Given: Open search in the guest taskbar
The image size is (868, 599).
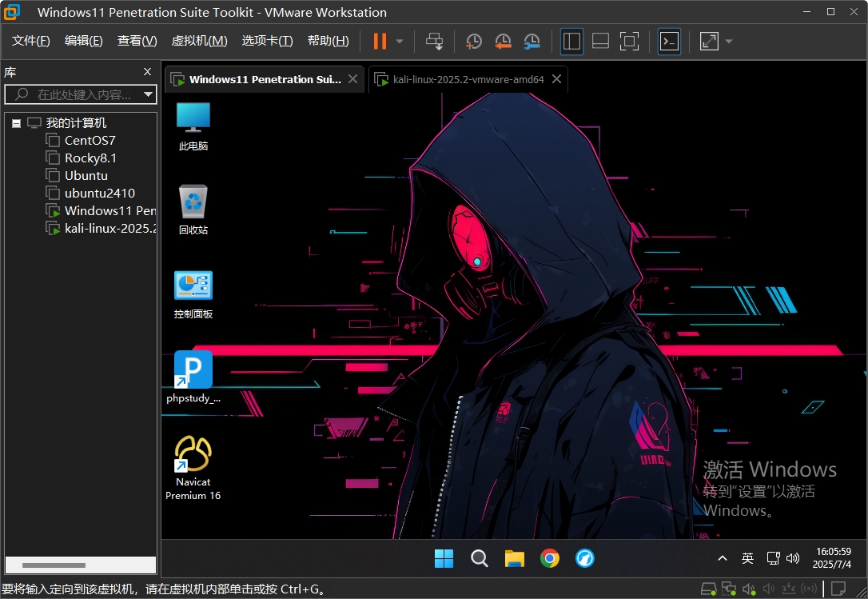Looking at the screenshot, I should click(480, 558).
